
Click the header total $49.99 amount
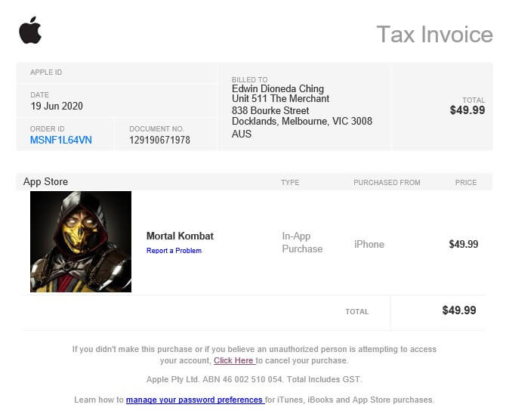[467, 110]
